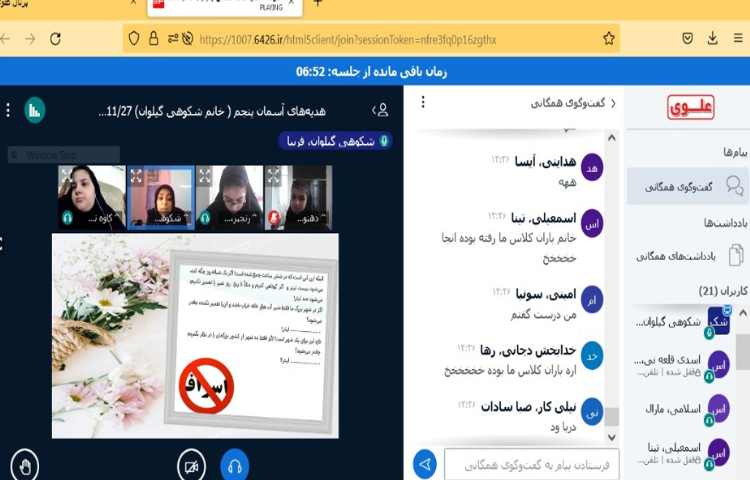Click the shield tracking protection icon

tap(134, 38)
